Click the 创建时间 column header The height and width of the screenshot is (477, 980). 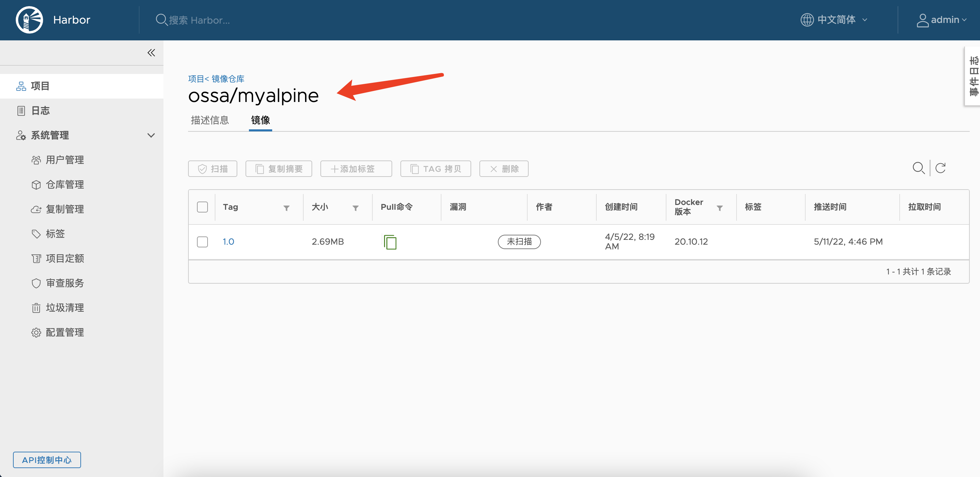tap(621, 207)
